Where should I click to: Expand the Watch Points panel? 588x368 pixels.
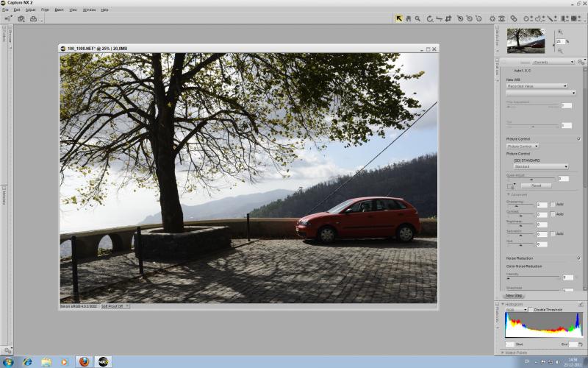tap(503, 353)
